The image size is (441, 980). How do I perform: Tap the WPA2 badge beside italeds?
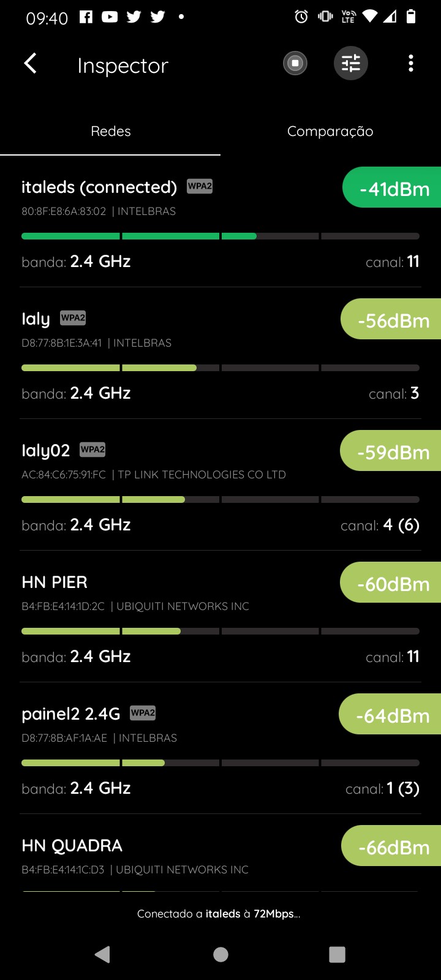click(x=200, y=186)
